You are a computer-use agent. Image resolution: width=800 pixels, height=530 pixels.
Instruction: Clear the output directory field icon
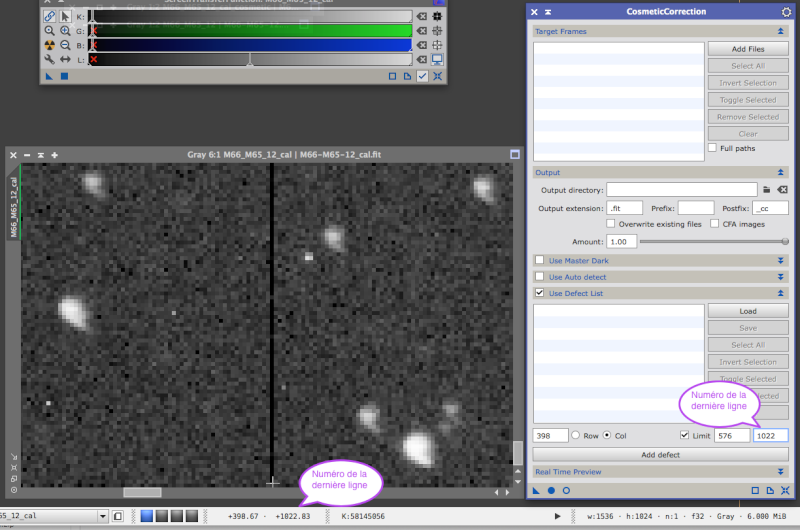click(782, 190)
